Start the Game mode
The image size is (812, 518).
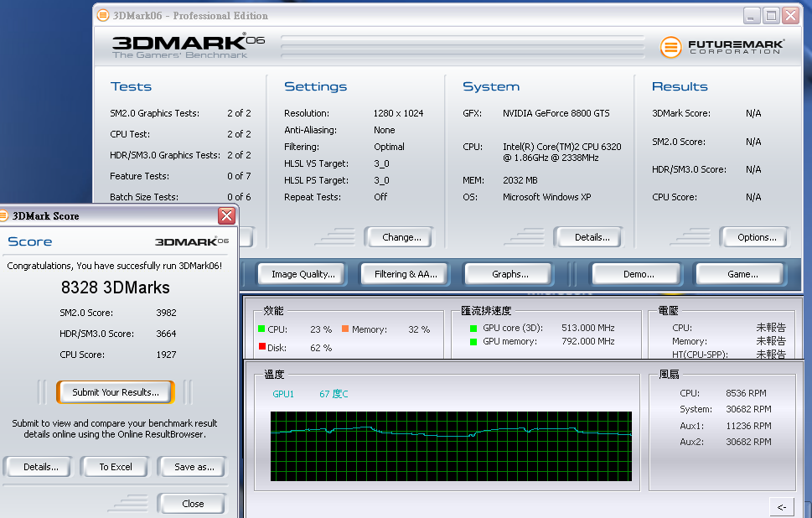(x=742, y=274)
